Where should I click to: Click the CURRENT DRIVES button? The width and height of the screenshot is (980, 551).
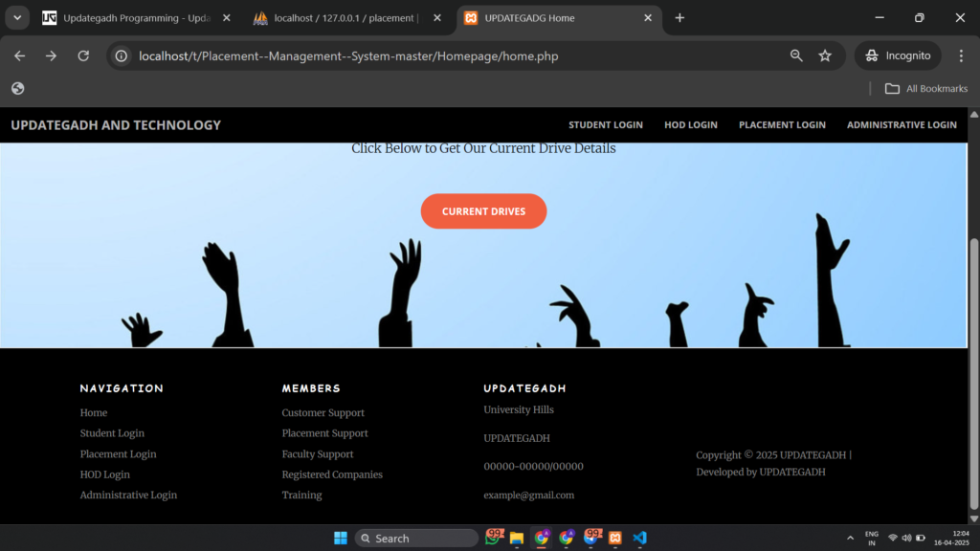483,210
